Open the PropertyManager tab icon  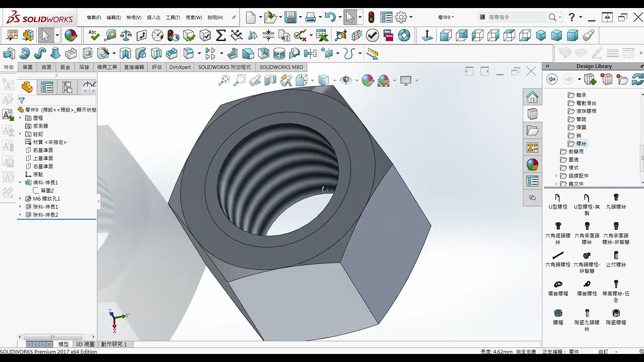47,87
